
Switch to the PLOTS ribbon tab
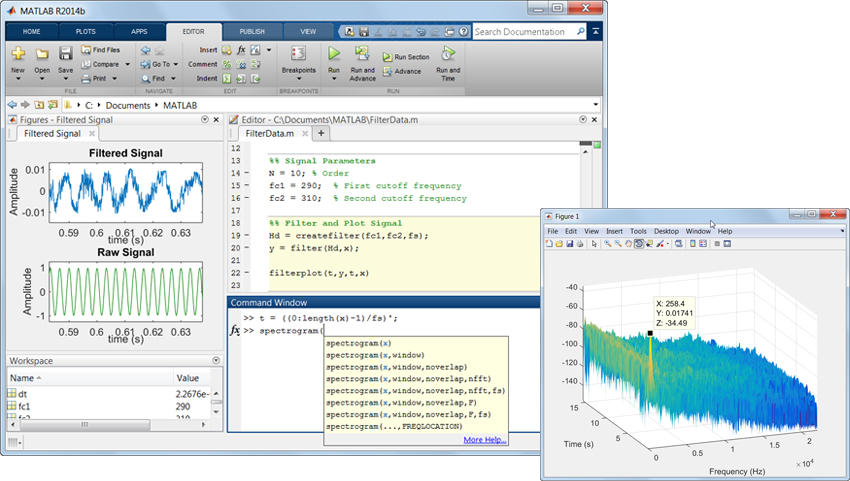84,31
